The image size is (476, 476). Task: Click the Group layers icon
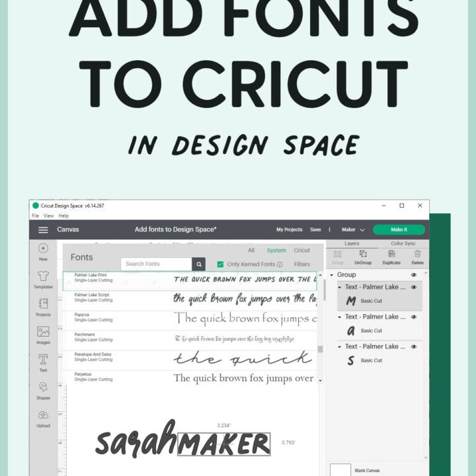point(338,257)
